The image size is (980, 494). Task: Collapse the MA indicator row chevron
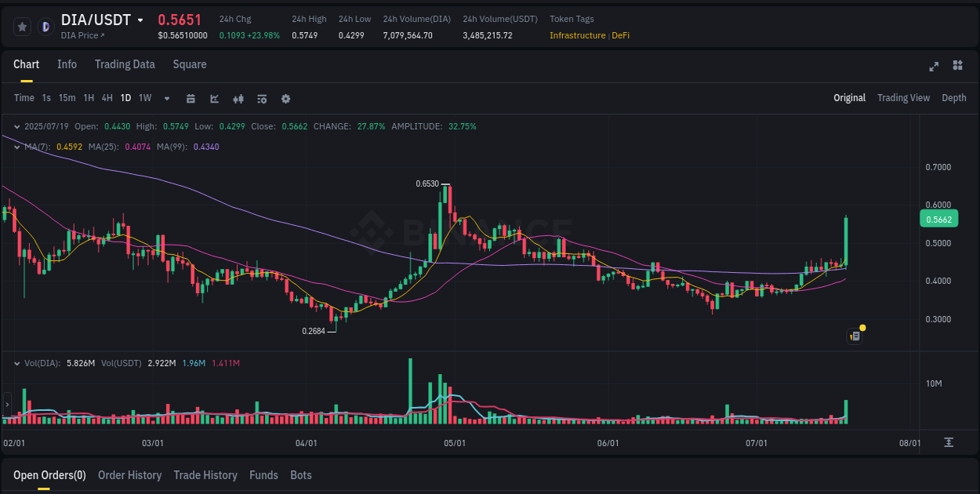[16, 147]
